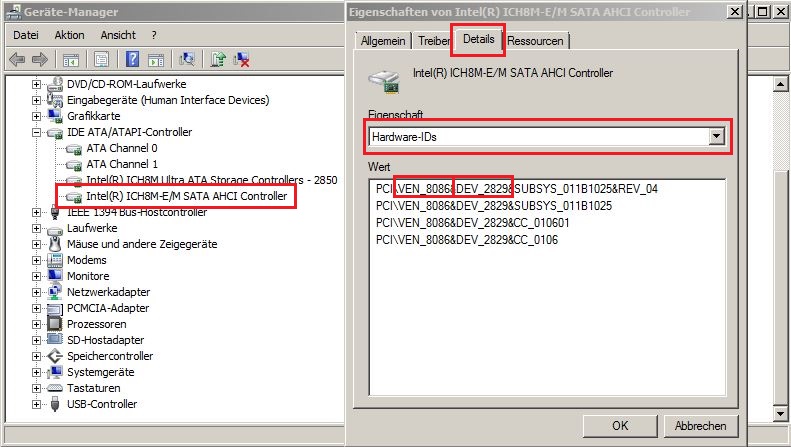Click the Modems category icon

click(54, 260)
